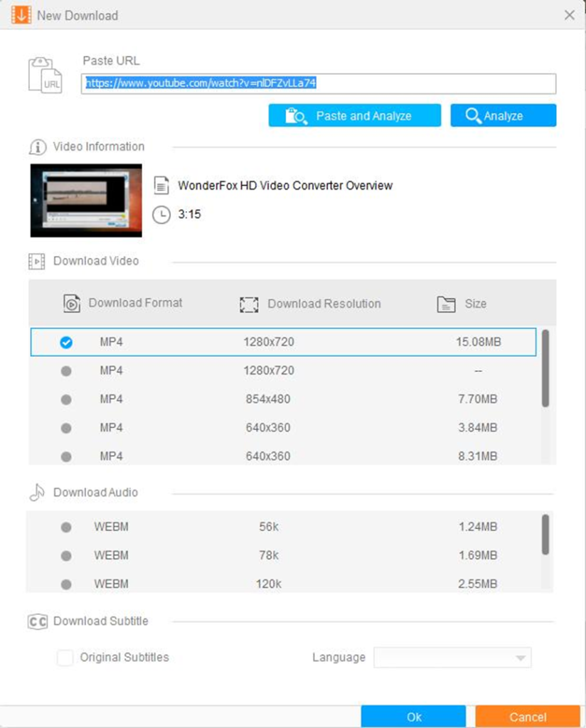
Task: Click the 1.69MB audio size value
Action: (478, 555)
